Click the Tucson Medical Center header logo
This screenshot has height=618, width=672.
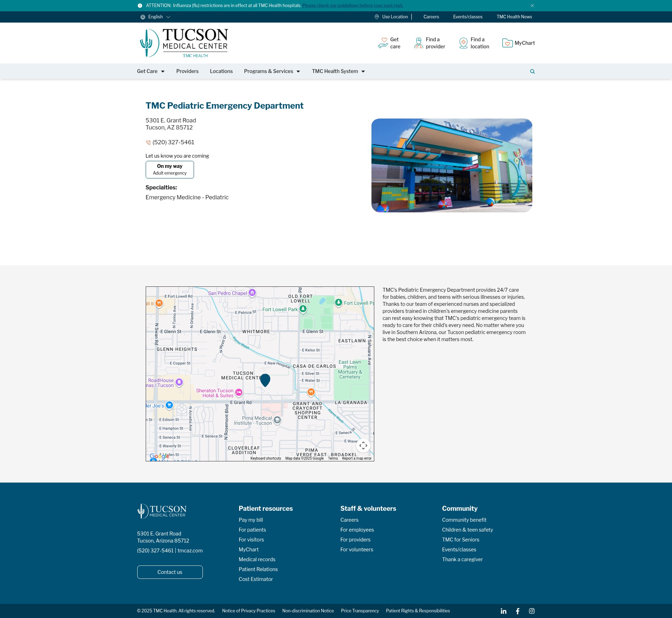point(184,43)
